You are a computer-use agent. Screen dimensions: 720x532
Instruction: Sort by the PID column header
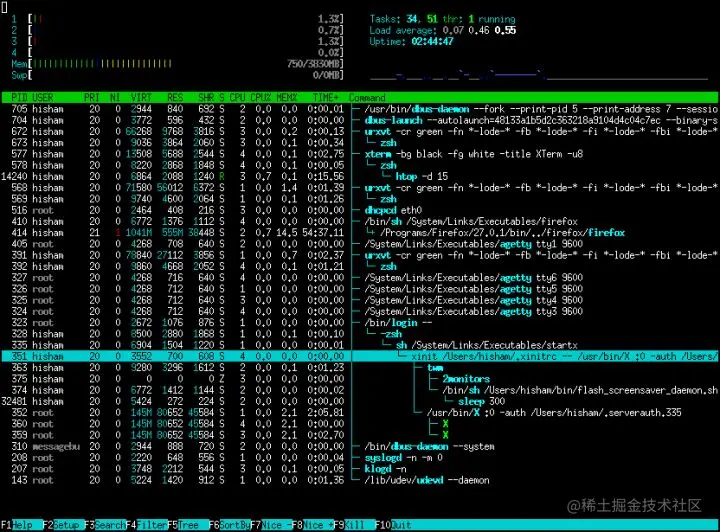tap(19, 97)
